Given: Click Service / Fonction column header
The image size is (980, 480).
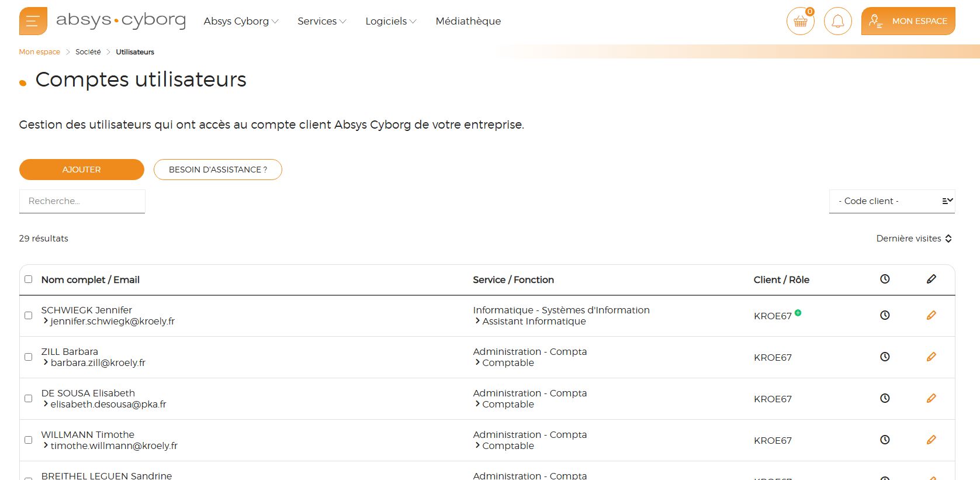Looking at the screenshot, I should [x=514, y=279].
